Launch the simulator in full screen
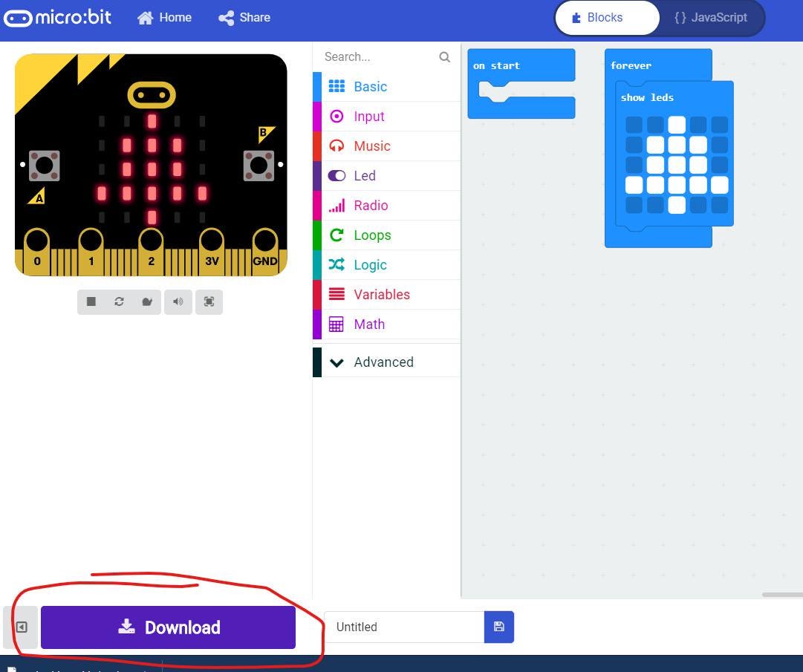This screenshot has width=803, height=672. click(209, 301)
